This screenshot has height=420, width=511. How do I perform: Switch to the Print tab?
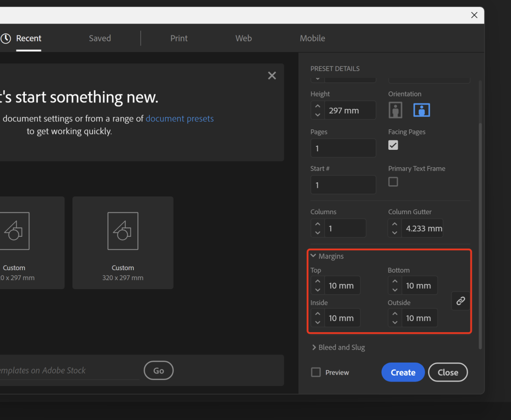tap(179, 38)
